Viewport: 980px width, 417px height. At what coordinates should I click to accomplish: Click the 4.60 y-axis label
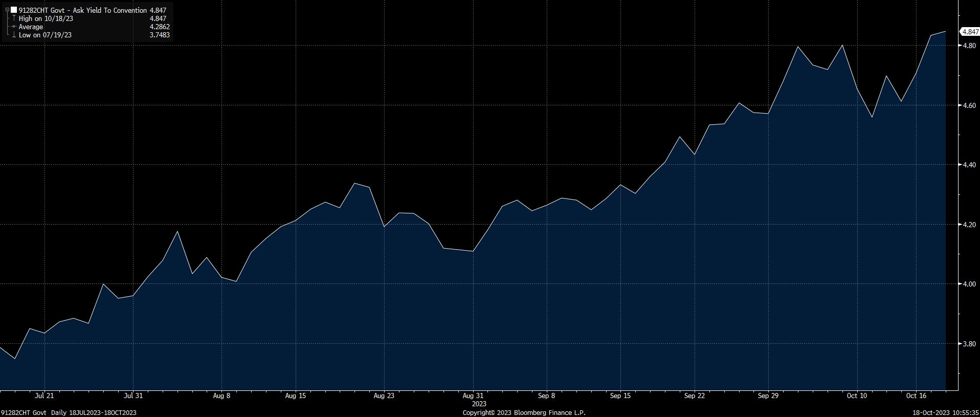969,105
